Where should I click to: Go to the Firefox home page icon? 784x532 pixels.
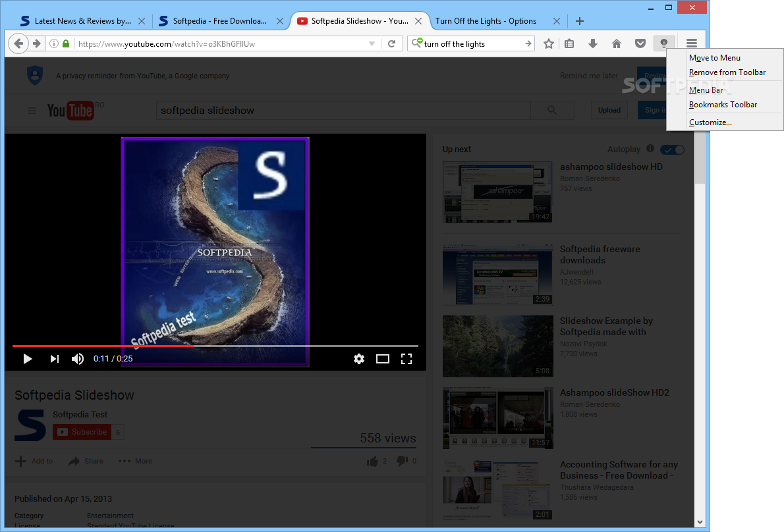pos(617,43)
